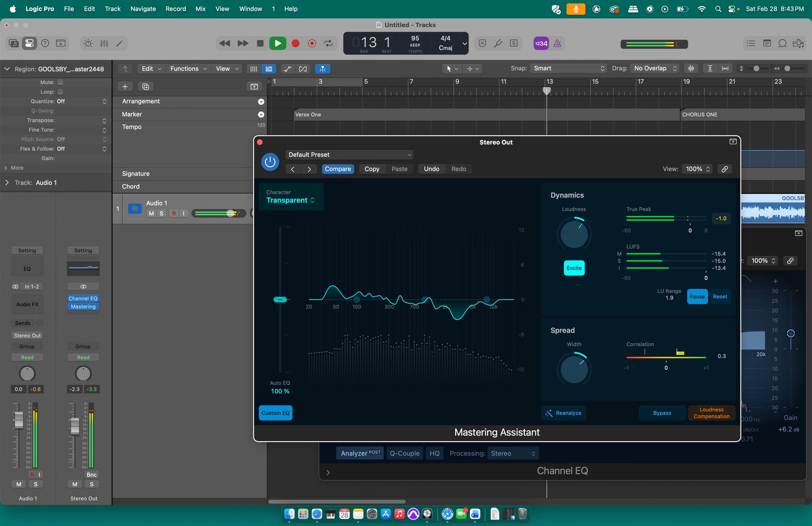
Task: Toggle the Excite button in Dynamics
Action: pyautogui.click(x=574, y=268)
